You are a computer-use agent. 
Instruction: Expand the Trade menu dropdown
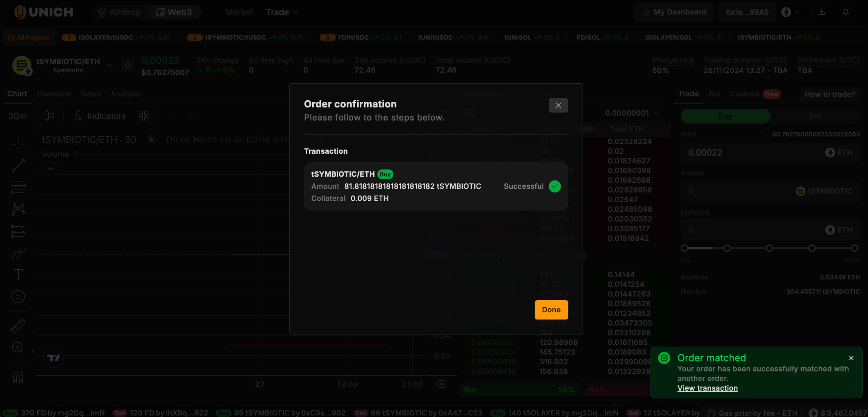pyautogui.click(x=282, y=12)
